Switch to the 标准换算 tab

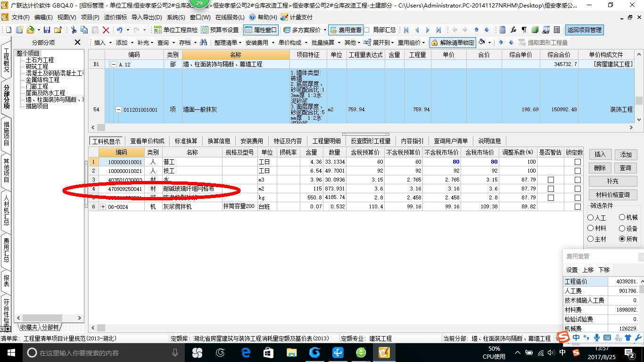tap(186, 141)
